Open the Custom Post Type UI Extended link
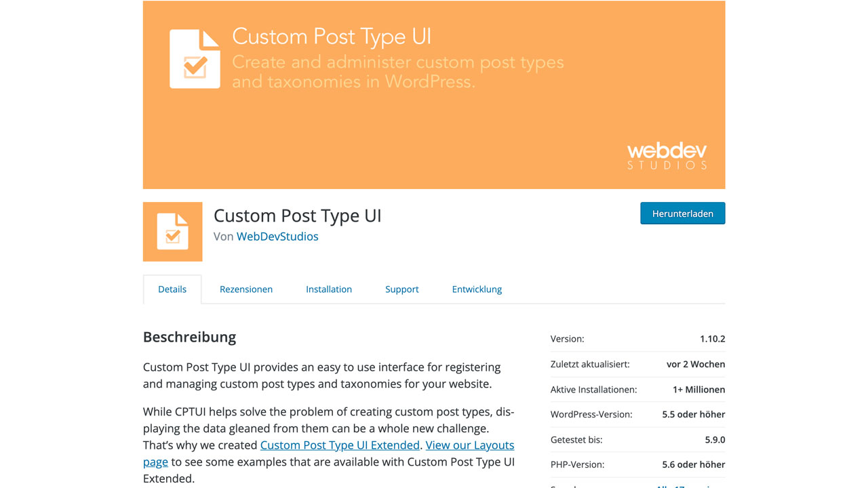Image resolution: width=868 pixels, height=488 pixels. (x=340, y=445)
